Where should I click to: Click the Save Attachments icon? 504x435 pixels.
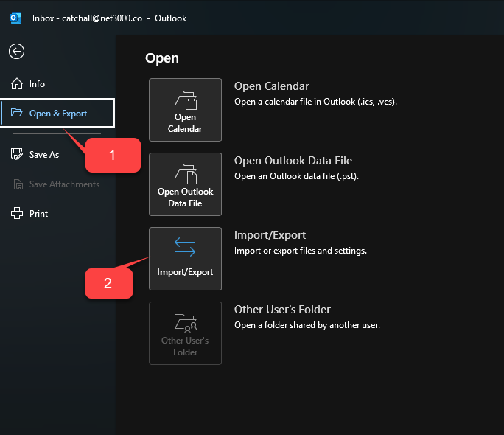18,184
